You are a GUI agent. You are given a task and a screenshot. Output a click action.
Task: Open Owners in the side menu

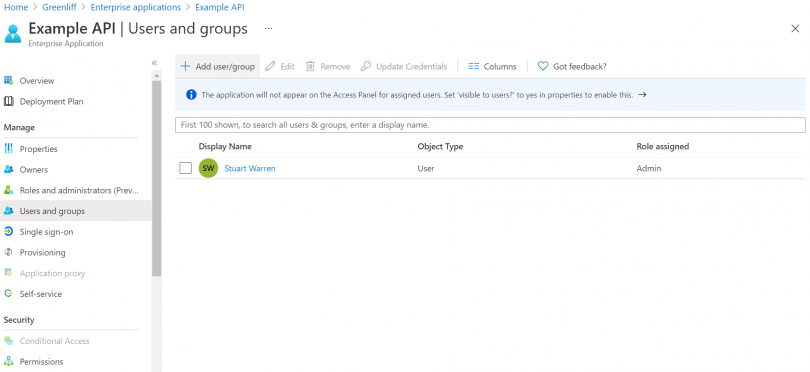[x=34, y=169]
